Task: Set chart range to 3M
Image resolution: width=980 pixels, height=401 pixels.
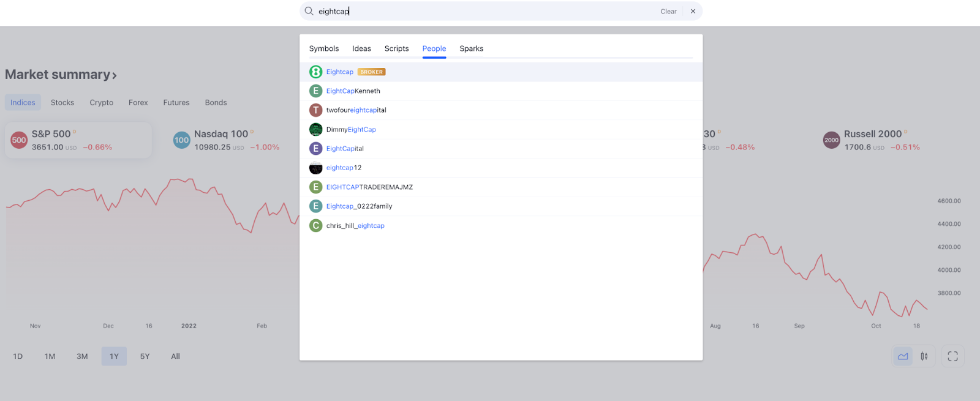Action: point(82,356)
